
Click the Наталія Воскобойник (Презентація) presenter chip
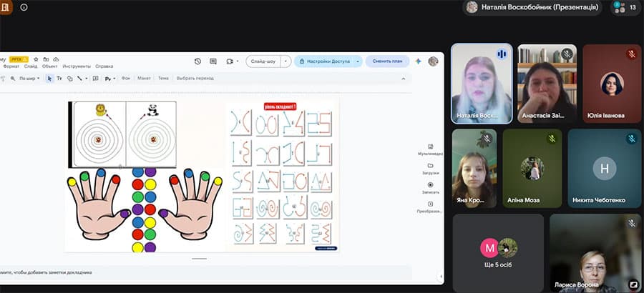(532, 7)
